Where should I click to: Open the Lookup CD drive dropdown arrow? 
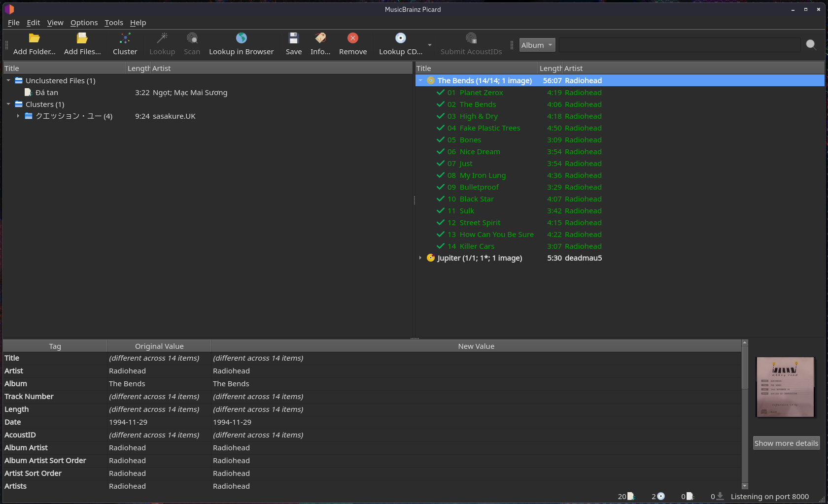[430, 45]
